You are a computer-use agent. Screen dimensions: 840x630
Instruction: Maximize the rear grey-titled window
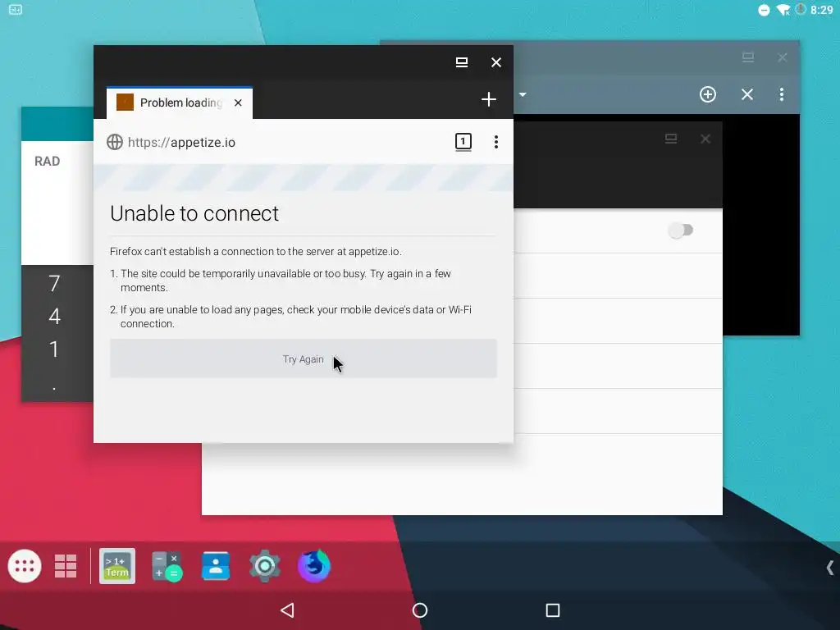748,57
